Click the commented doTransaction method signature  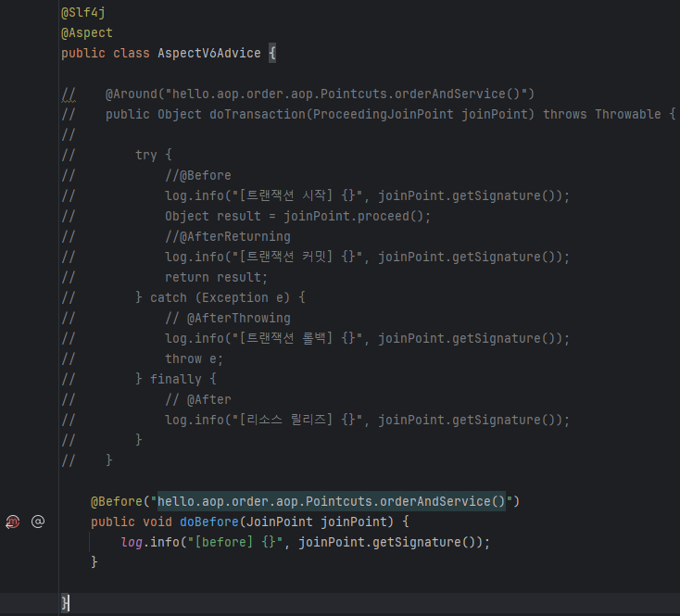(390, 115)
